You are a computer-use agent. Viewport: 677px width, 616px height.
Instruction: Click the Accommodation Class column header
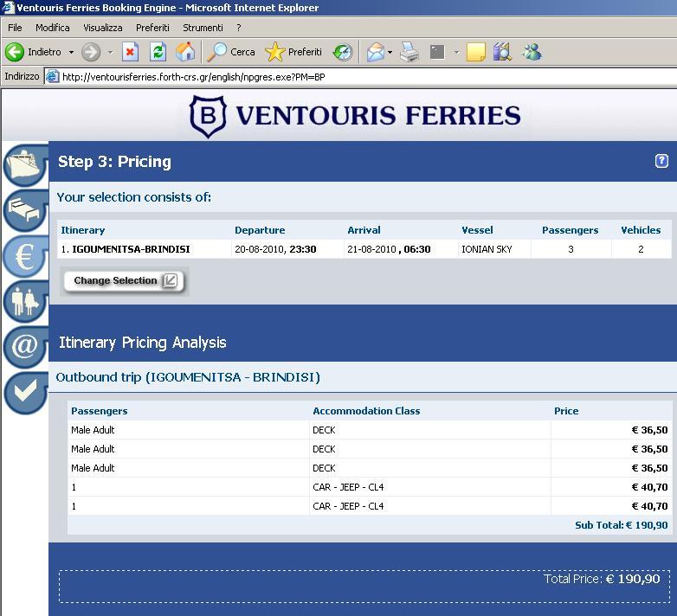tap(366, 411)
